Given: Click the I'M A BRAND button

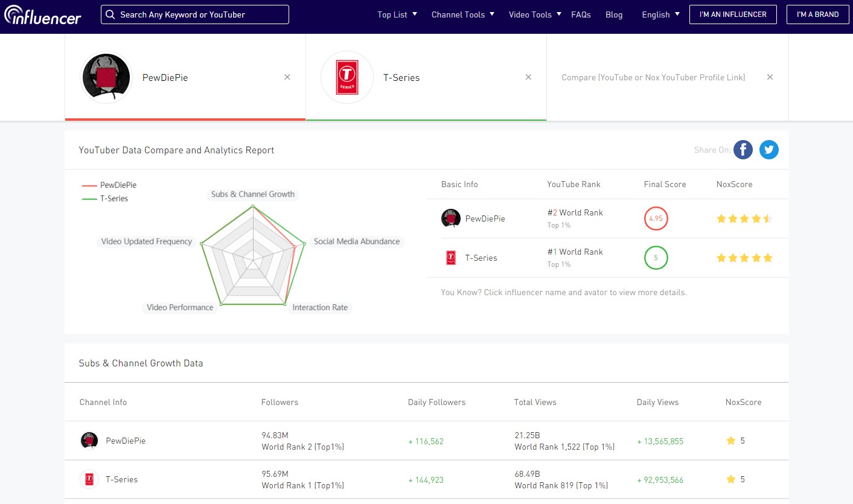Looking at the screenshot, I should pos(817,14).
